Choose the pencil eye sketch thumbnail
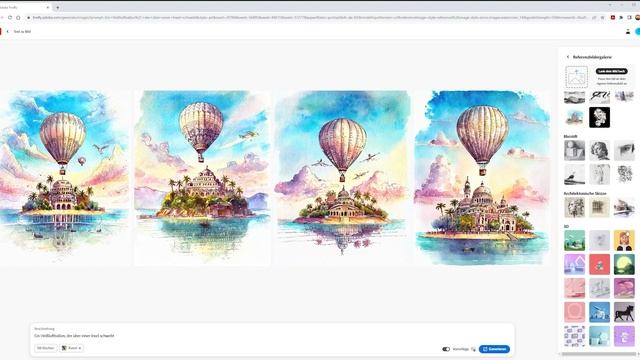This screenshot has width=640, height=360. (624, 150)
